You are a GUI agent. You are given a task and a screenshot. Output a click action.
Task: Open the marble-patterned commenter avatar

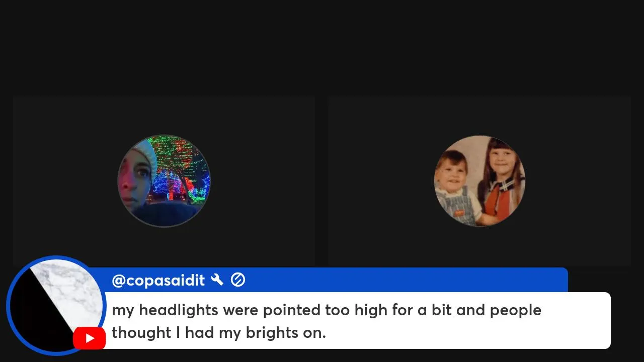pos(56,306)
